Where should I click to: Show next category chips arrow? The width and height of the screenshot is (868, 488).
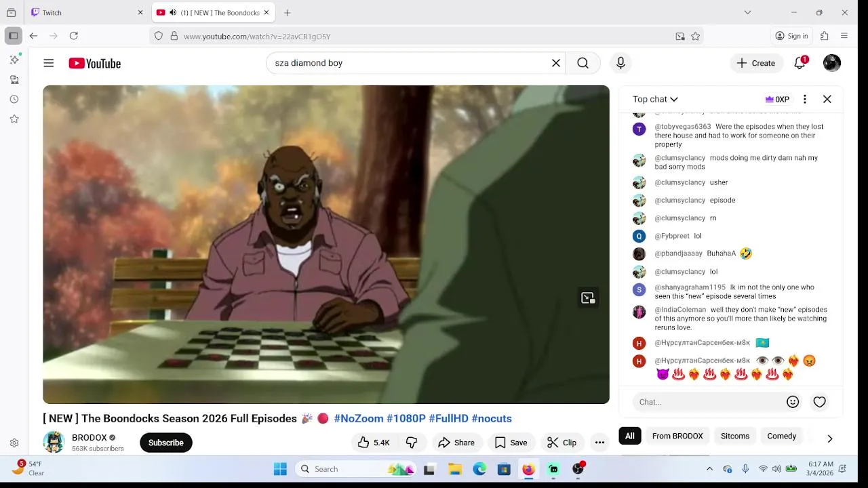[829, 439]
